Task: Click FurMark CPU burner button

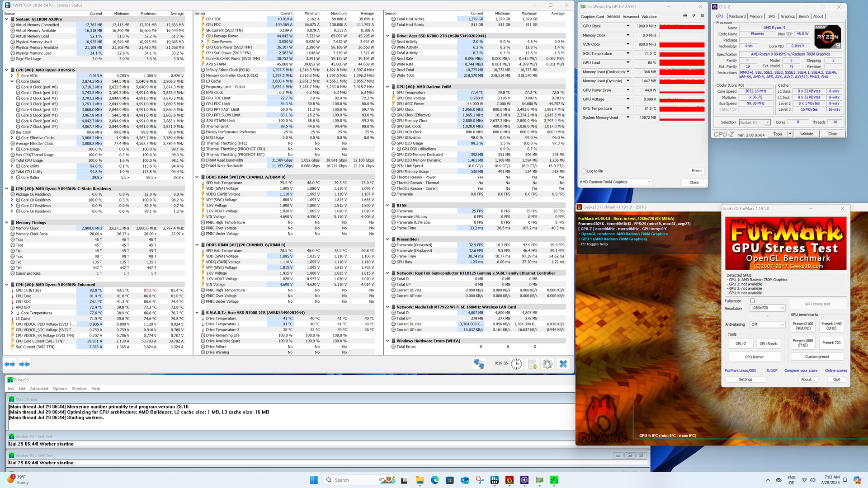Action: pyautogui.click(x=754, y=357)
